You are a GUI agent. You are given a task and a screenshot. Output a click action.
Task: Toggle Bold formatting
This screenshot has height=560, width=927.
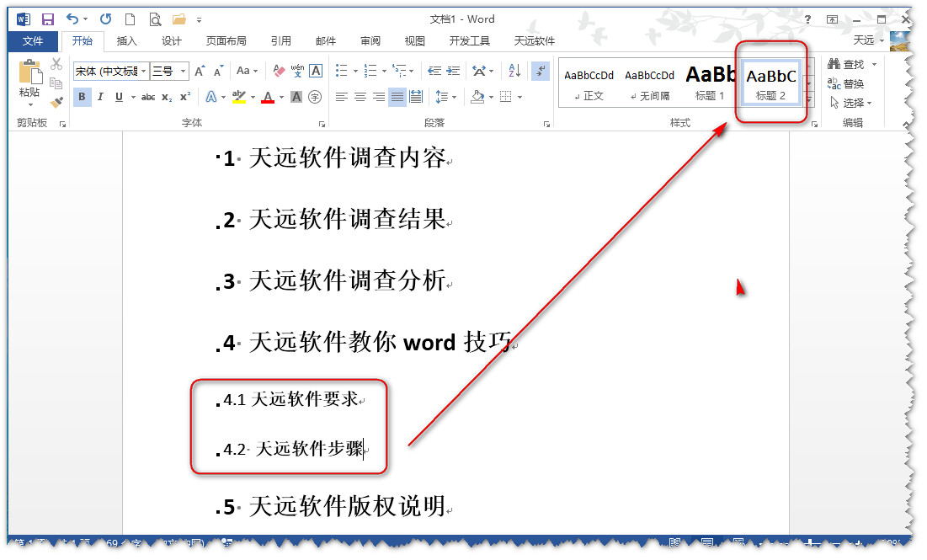coord(82,98)
